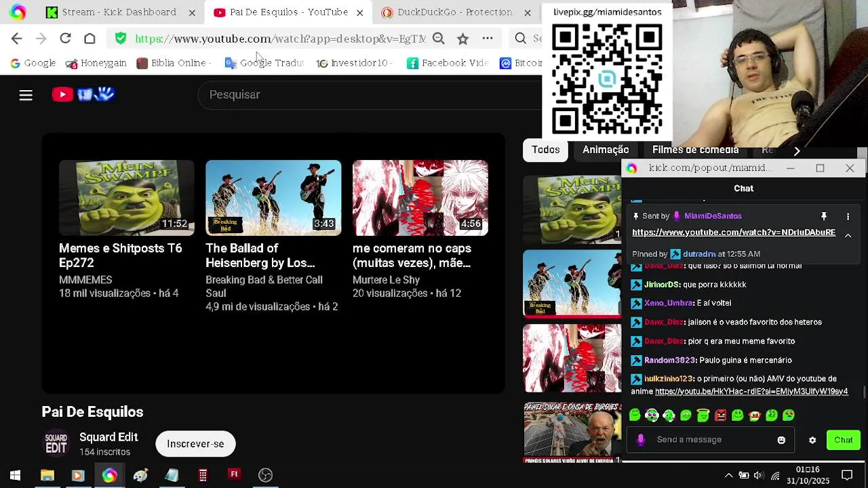Open the Facebook Video bookmark
The image size is (868, 488).
448,63
